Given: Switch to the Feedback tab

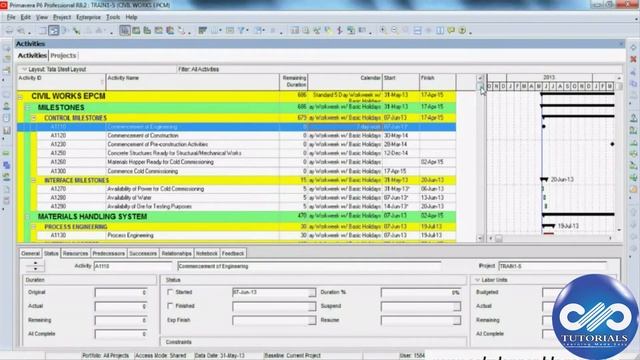Looking at the screenshot, I should coord(233,253).
